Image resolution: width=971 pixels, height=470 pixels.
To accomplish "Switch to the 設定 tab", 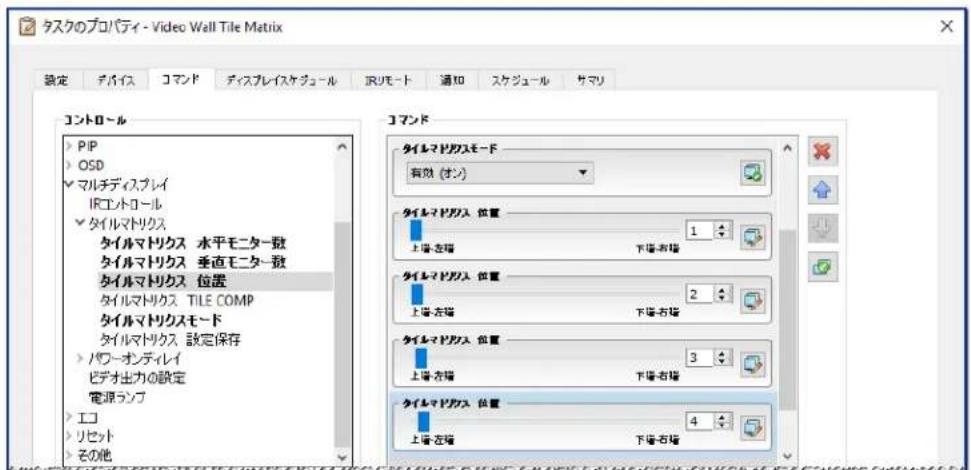I will pyautogui.click(x=56, y=80).
